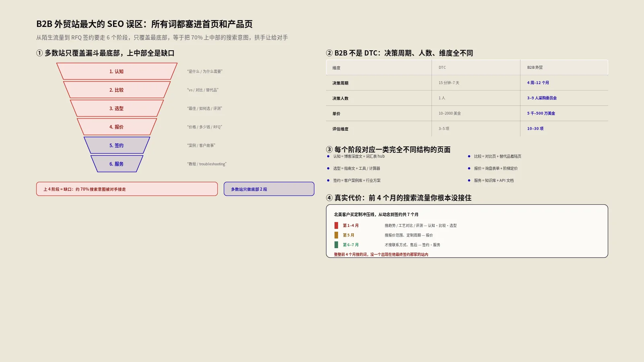The width and height of the screenshot is (644, 362).
Task: Click heading ③ 每个阶段对应一类完全不同结构的页面
Action: click(388, 150)
